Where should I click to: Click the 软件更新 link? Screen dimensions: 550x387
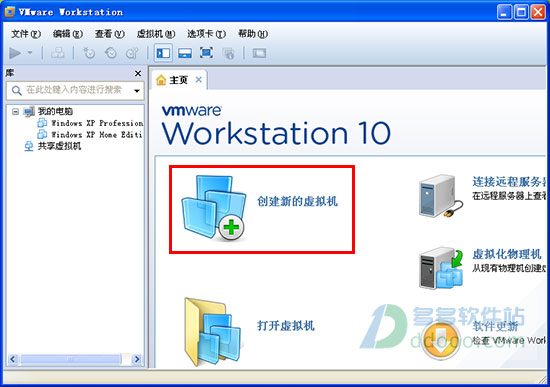click(x=495, y=326)
